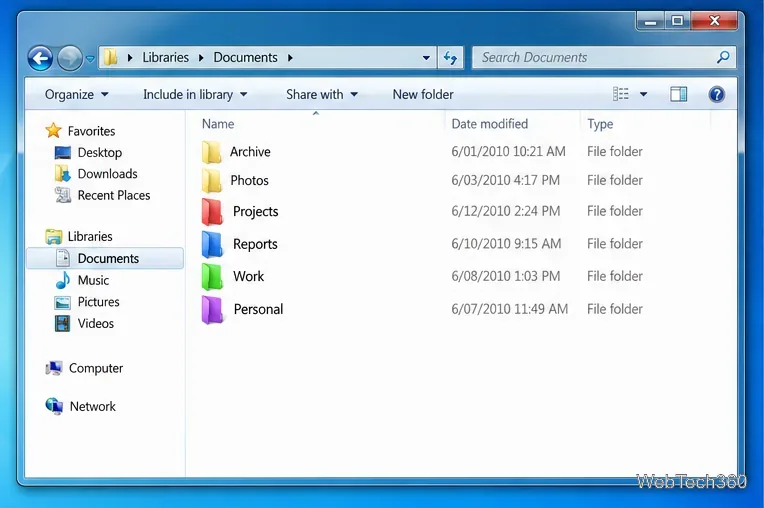Click the Favorites star icon

point(53,131)
